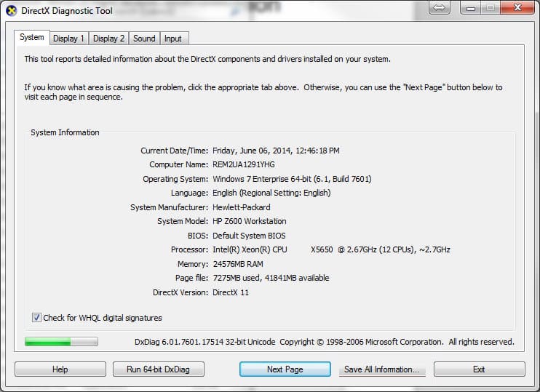Viewport: 540px width, 392px height.
Task: Switch to the Display 2 tab
Action: click(x=109, y=39)
